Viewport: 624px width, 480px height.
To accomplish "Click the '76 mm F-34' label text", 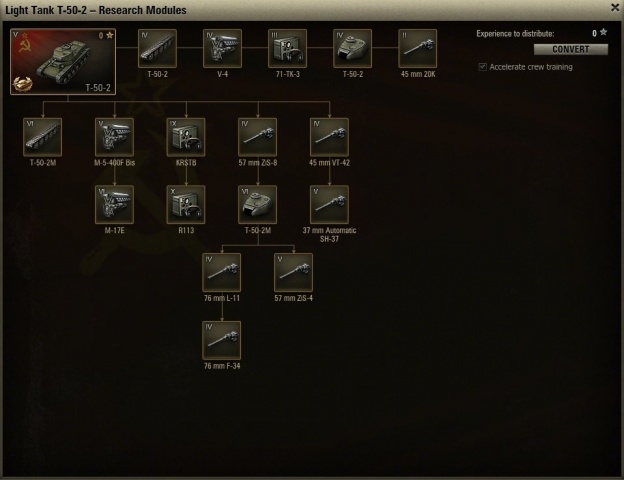I will [222, 366].
